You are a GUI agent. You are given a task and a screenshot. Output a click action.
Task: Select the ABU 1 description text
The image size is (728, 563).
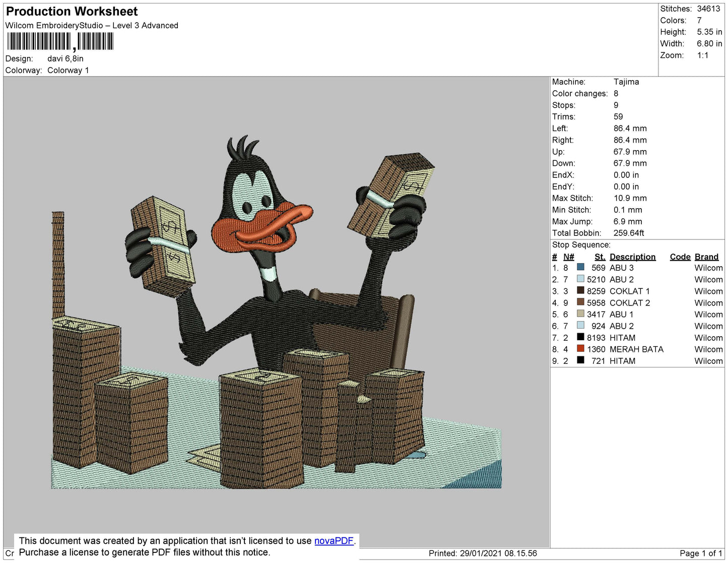[622, 315]
